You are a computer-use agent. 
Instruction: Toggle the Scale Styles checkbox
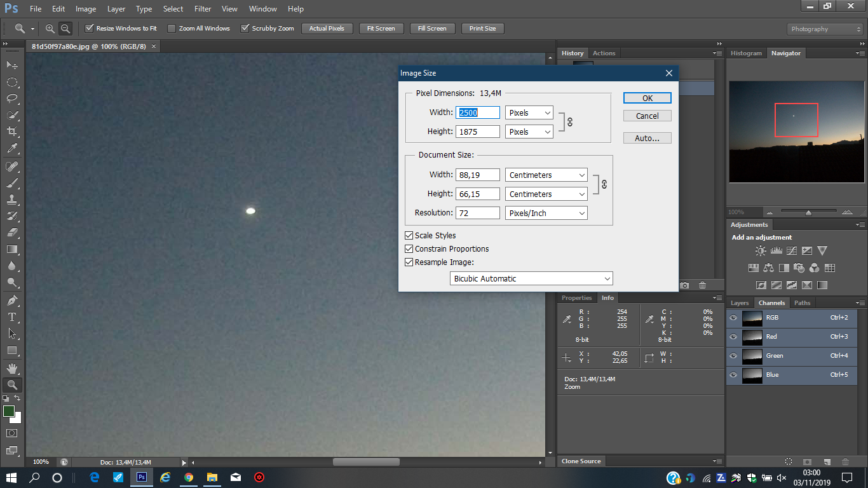[x=409, y=236]
